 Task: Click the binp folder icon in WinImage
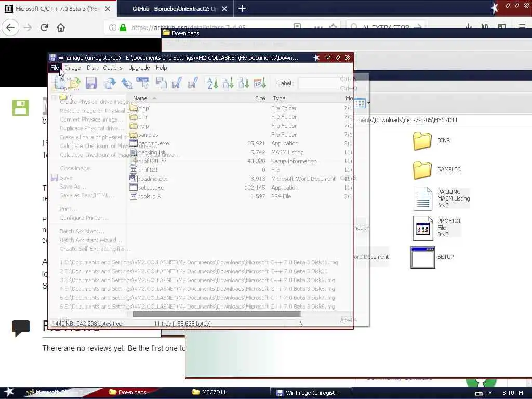click(134, 108)
